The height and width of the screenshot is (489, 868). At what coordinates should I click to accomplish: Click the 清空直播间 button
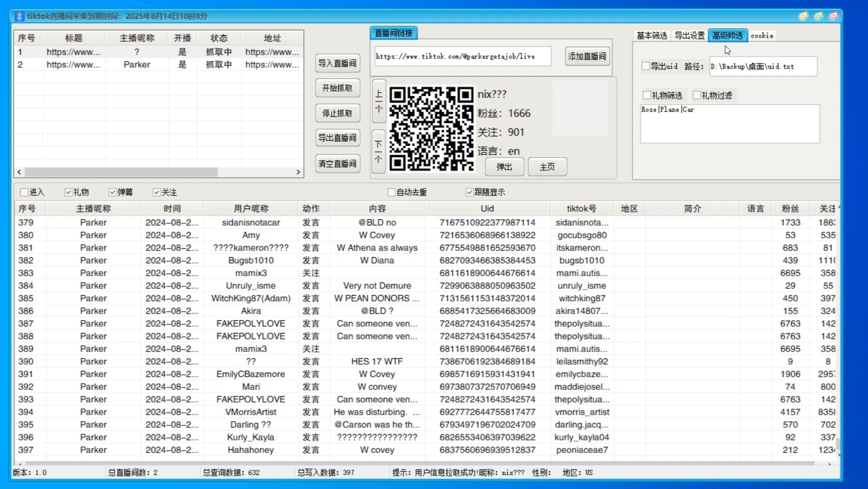click(338, 164)
